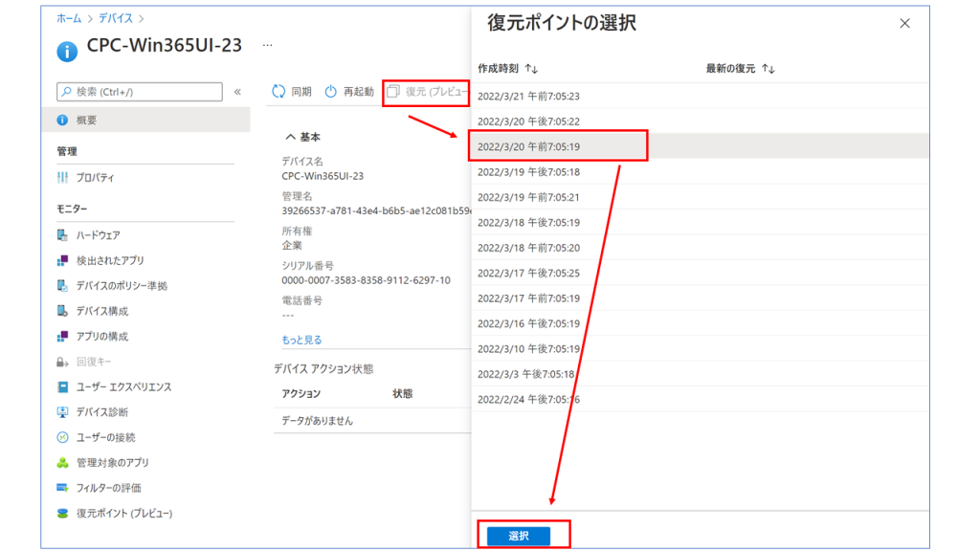Select Properties (プロパティ) menu item

coord(95,178)
